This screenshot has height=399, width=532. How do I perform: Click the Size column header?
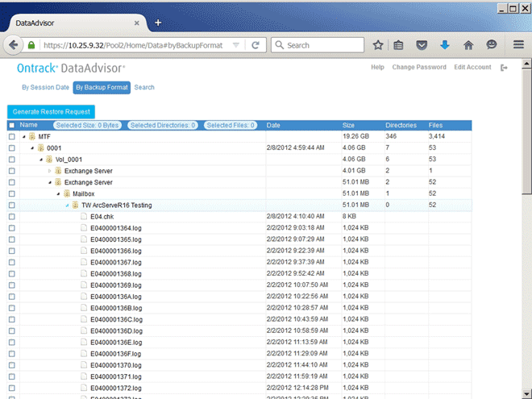pos(348,125)
